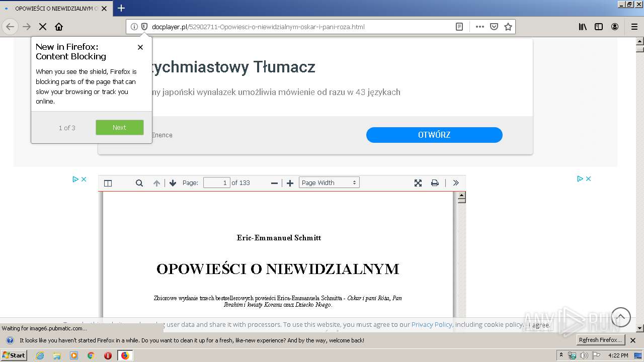This screenshot has width=644, height=362.
Task: Open Action Center flag in tray
Action: pos(596,355)
